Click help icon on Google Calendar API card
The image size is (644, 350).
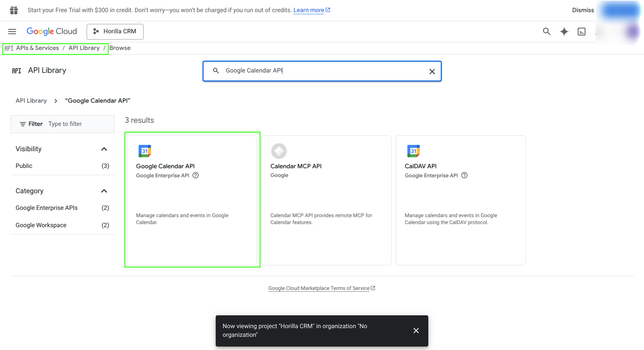coord(196,175)
